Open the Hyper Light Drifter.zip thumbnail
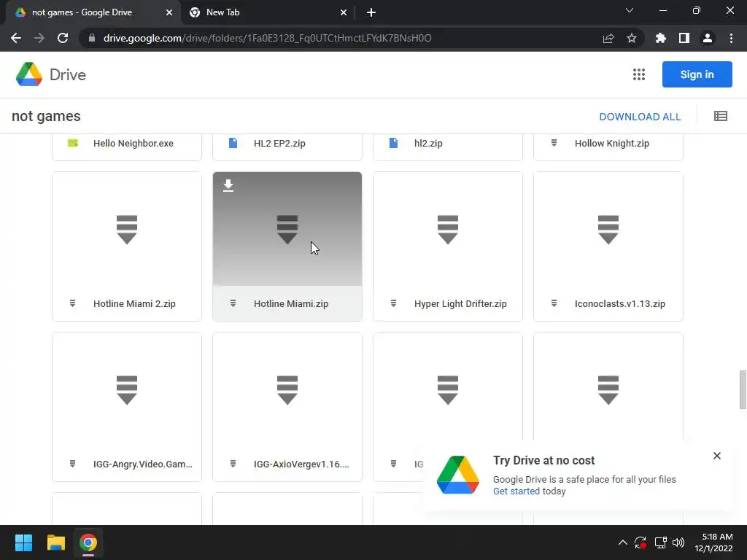This screenshot has height=560, width=747. pos(448,230)
